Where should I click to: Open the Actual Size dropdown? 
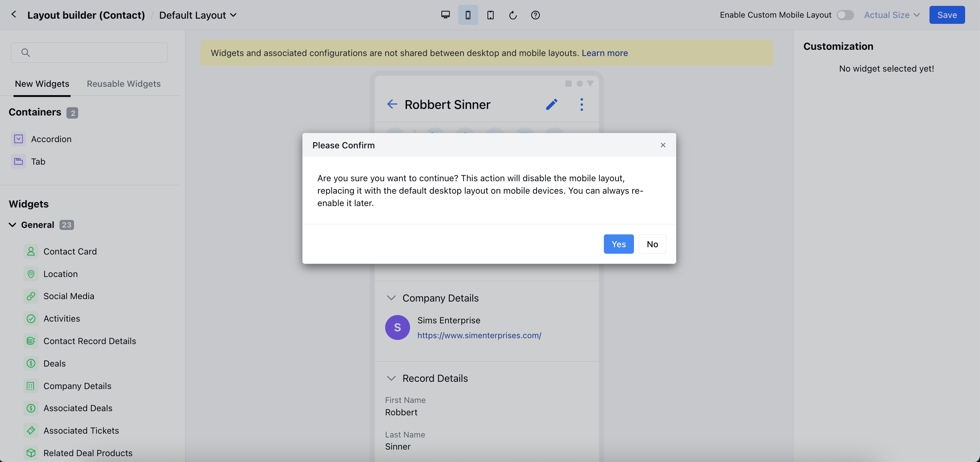tap(891, 15)
